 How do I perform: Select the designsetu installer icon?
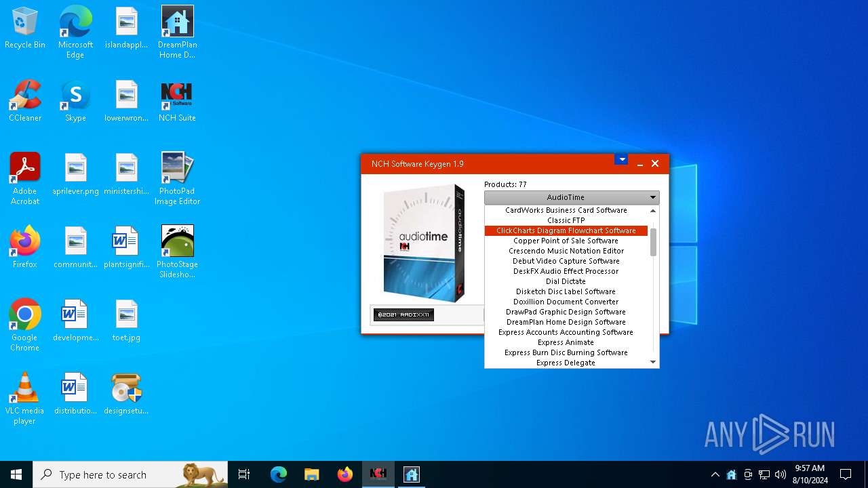(x=126, y=394)
